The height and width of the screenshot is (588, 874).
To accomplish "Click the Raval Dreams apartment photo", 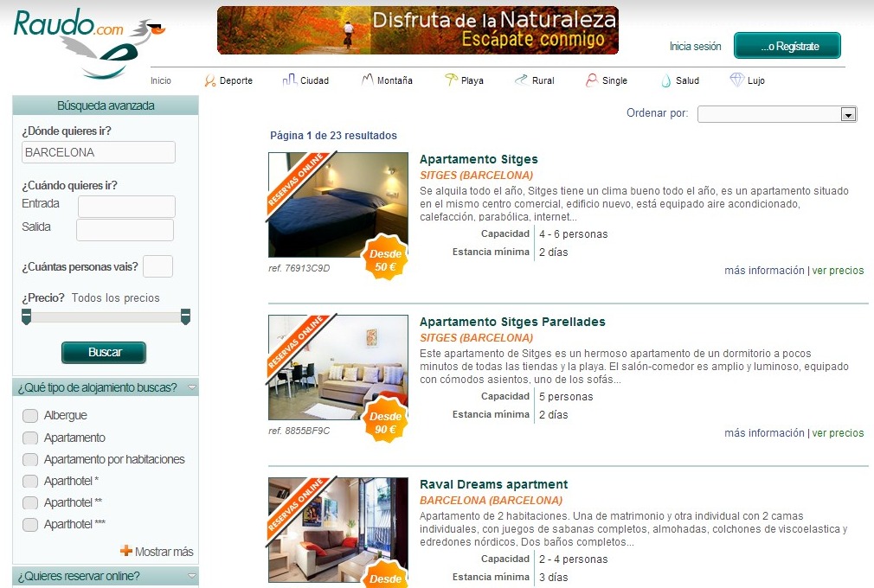I will click(337, 530).
